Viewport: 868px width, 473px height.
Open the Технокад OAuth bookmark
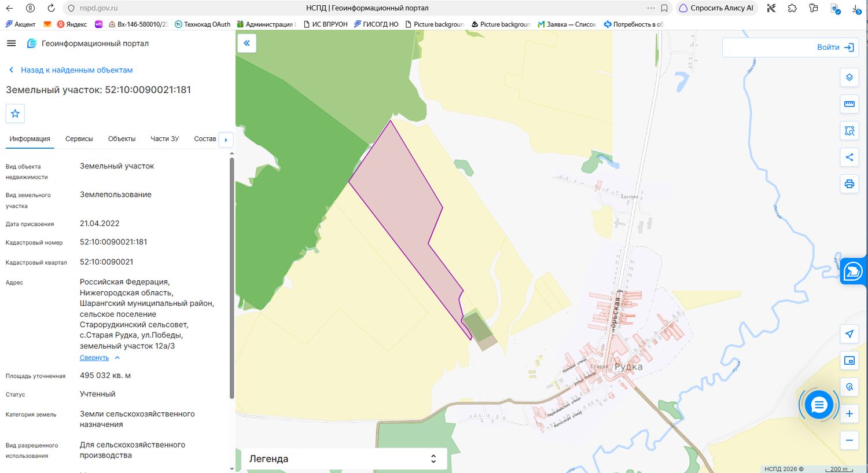[202, 24]
